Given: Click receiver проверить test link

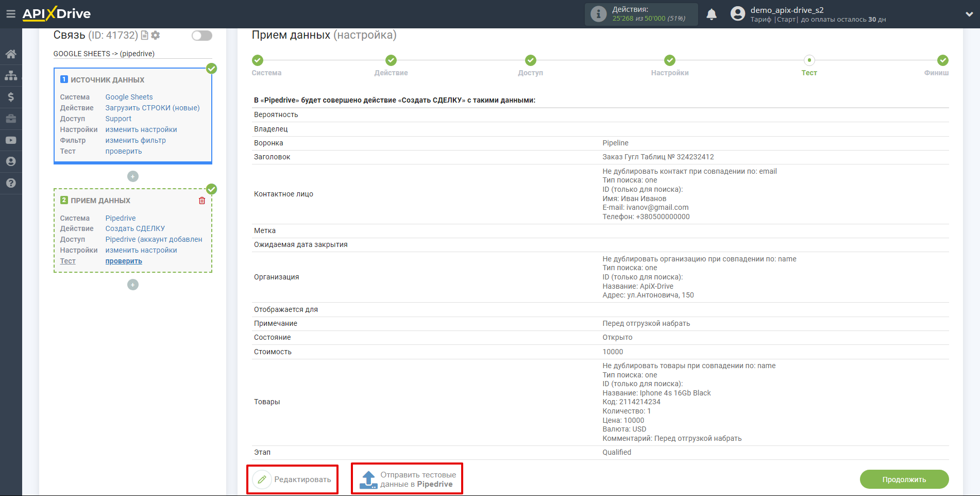Looking at the screenshot, I should click(124, 261).
